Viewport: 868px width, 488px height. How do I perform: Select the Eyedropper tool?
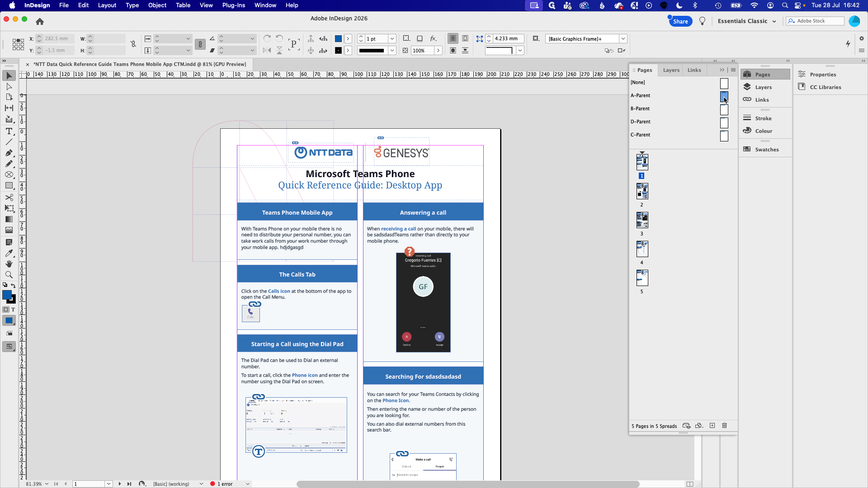[x=9, y=253]
